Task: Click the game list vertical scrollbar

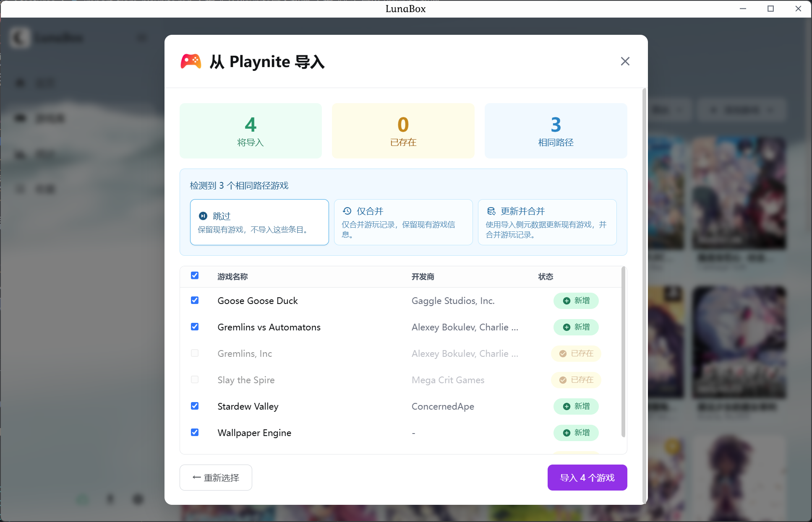Action: pos(623,352)
